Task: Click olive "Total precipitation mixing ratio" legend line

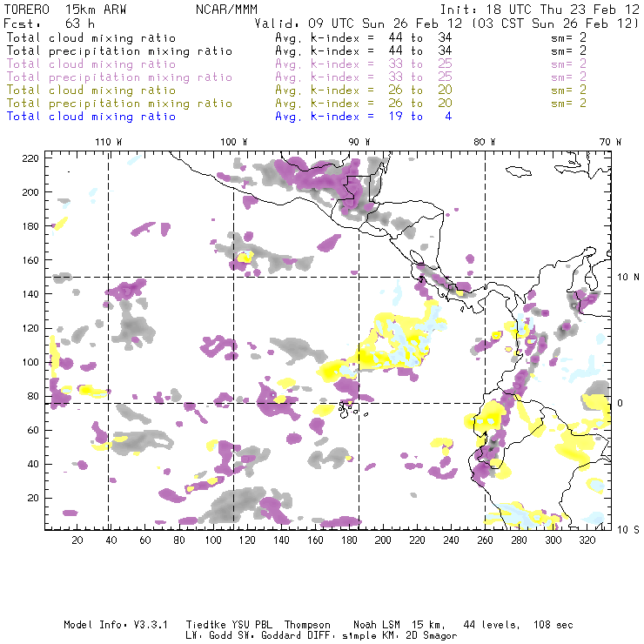Action: [119, 103]
